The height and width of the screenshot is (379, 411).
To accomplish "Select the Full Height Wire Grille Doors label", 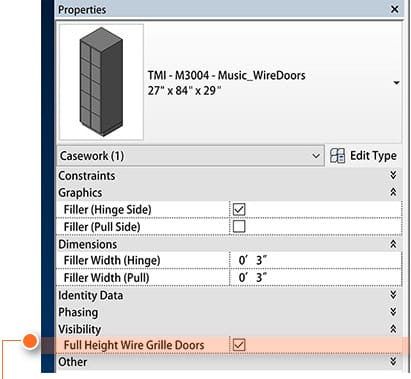I will (134, 345).
